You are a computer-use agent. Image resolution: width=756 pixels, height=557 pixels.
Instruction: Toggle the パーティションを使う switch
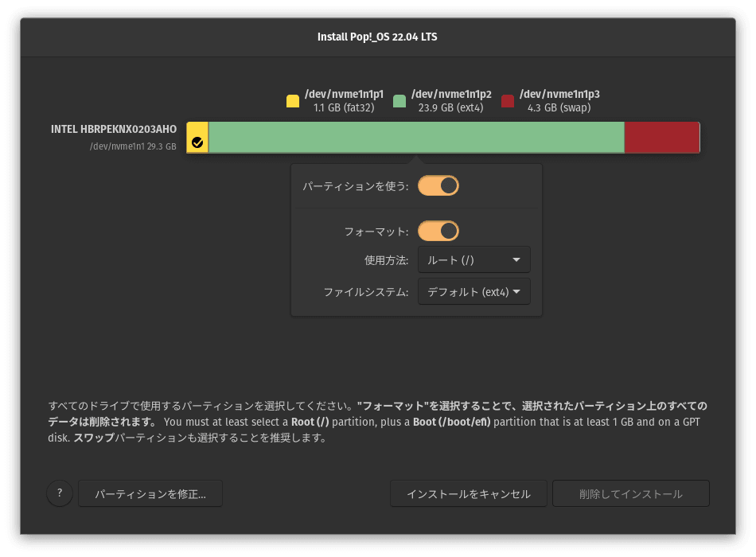(438, 185)
